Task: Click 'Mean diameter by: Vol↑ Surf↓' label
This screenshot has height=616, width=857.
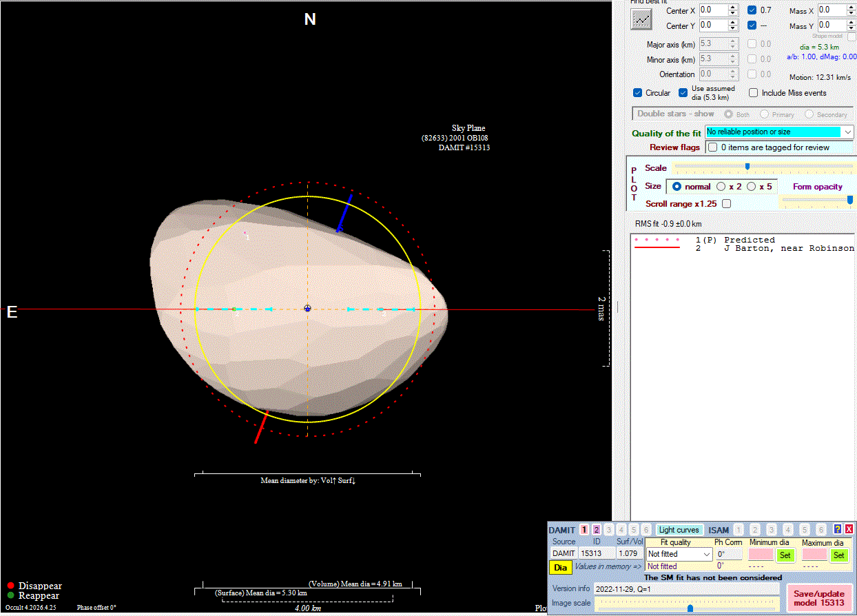Action: coord(308,481)
